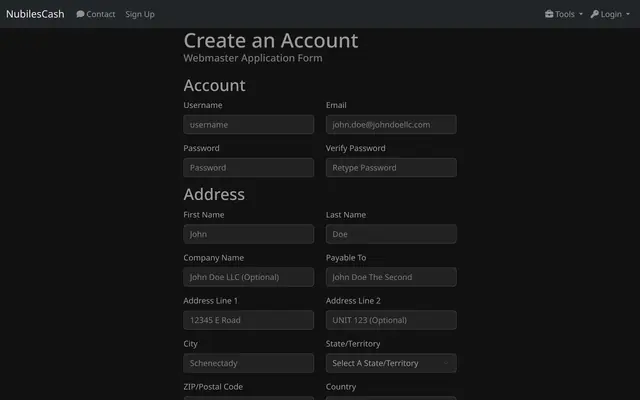Select the First Name field
The width and height of the screenshot is (640, 400).
pyautogui.click(x=249, y=234)
